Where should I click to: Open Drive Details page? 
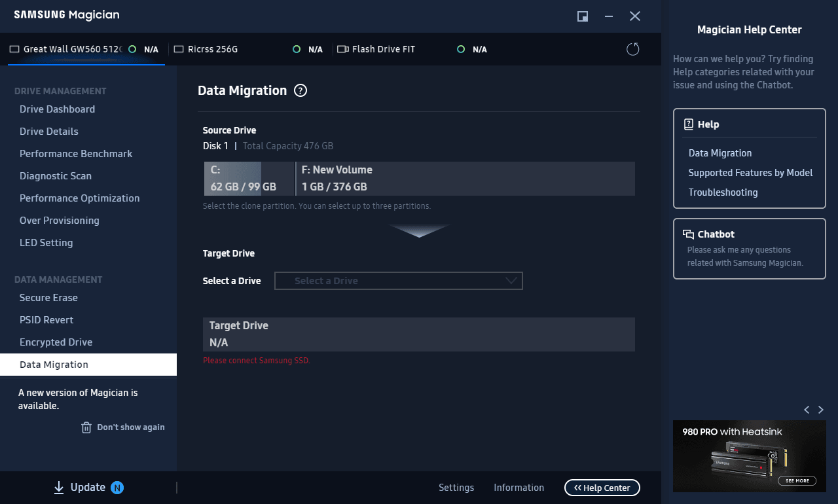pyautogui.click(x=88, y=132)
